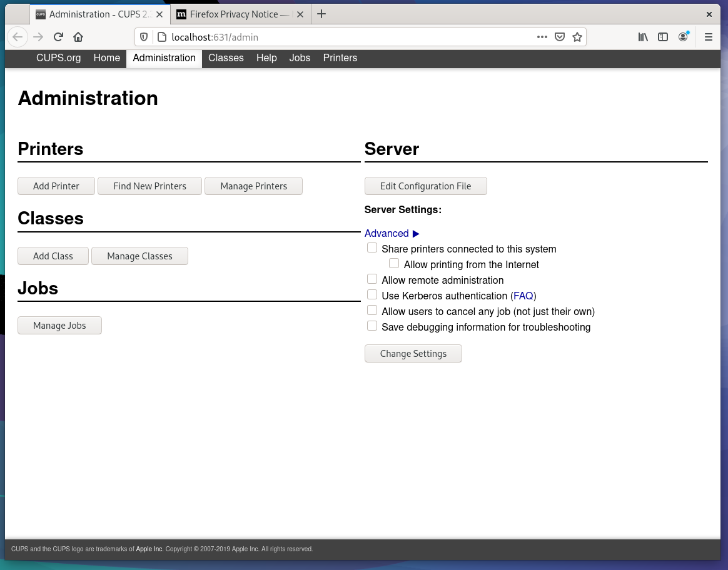Click Find New Printers button
Screen dimensions: 728x570
(x=149, y=186)
